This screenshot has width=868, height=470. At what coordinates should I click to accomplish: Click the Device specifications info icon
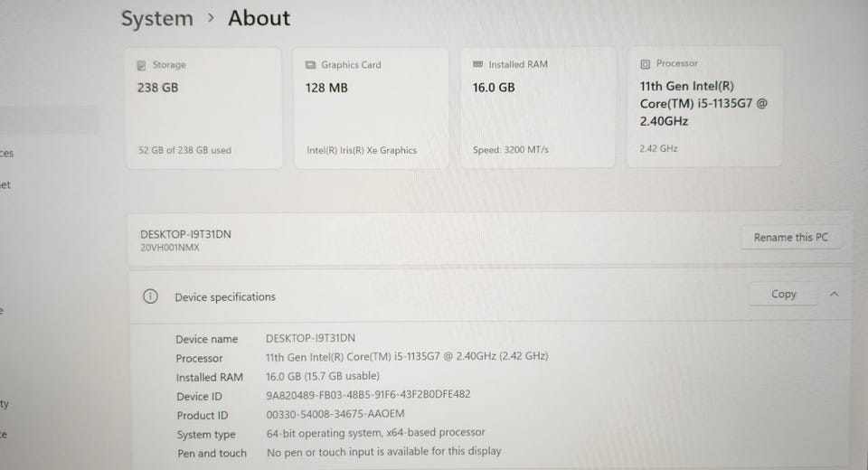click(150, 296)
